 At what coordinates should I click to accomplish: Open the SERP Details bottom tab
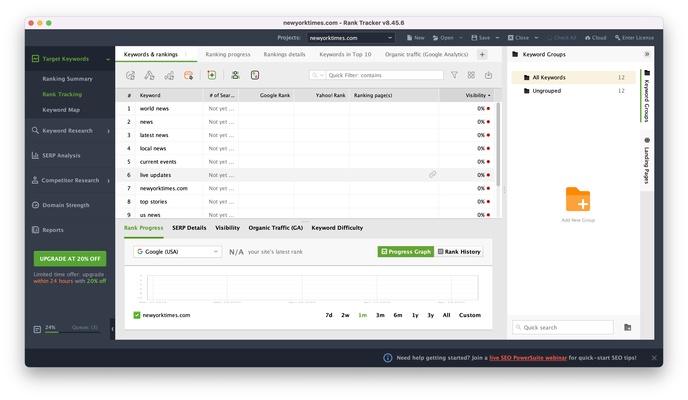point(189,228)
